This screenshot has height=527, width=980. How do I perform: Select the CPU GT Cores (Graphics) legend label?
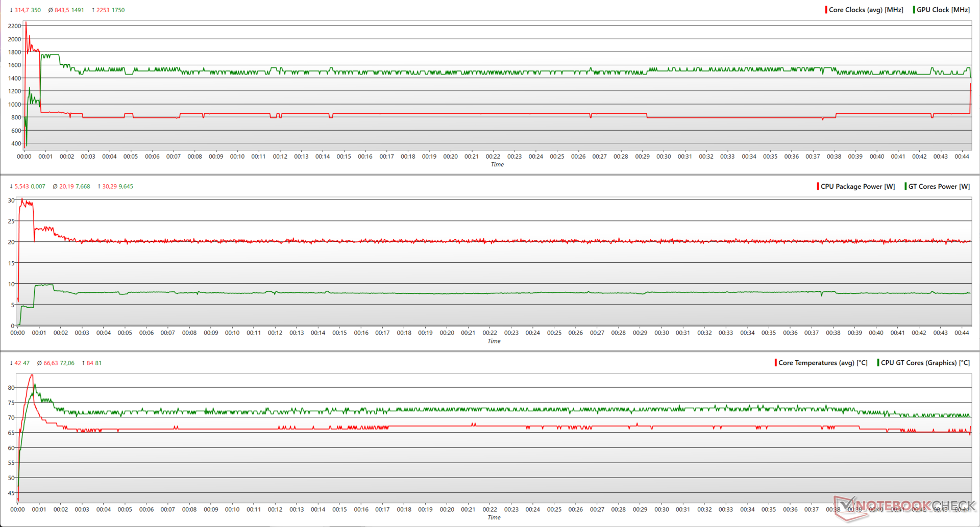(x=925, y=363)
